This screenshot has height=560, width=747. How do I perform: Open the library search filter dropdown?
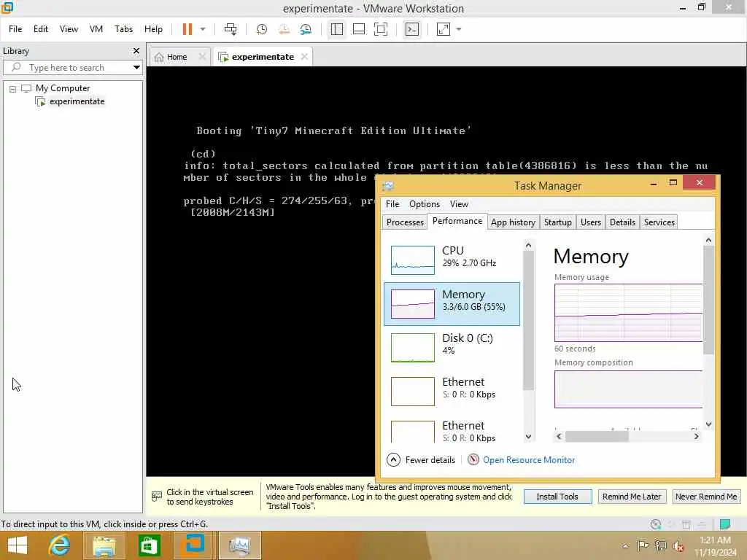[x=136, y=68]
